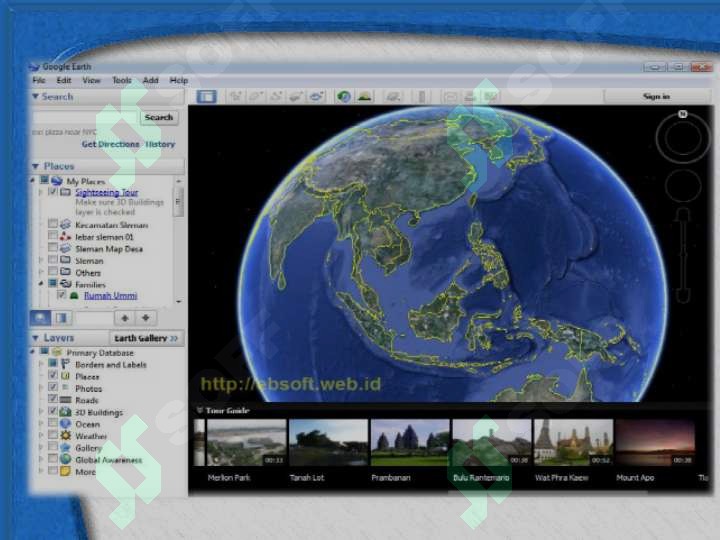Click the lebar sleman 01 path icon
Screen dimensions: 720x540
point(66,236)
